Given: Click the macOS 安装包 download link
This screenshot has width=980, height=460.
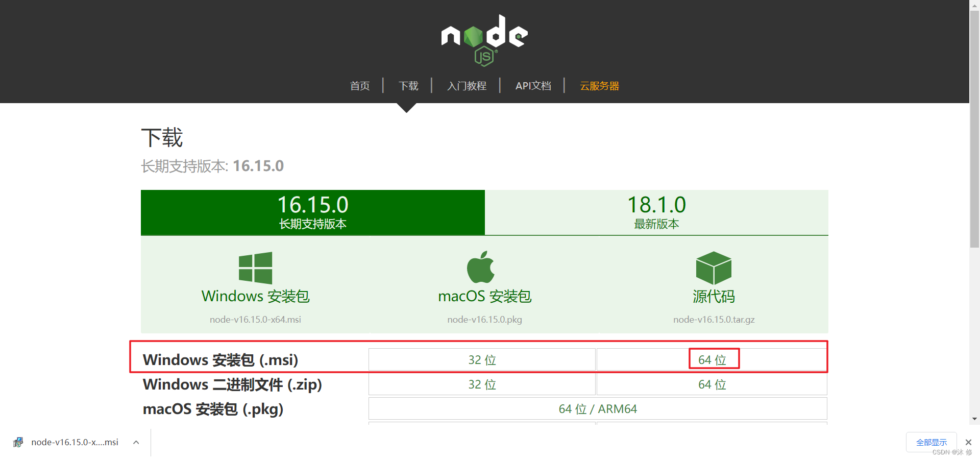Looking at the screenshot, I should [x=484, y=296].
